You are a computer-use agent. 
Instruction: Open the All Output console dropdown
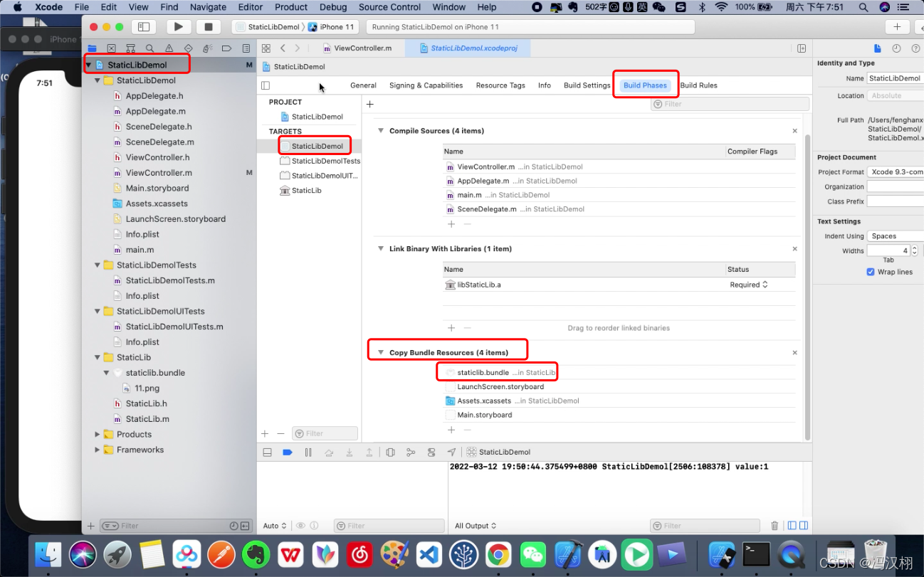(x=476, y=526)
